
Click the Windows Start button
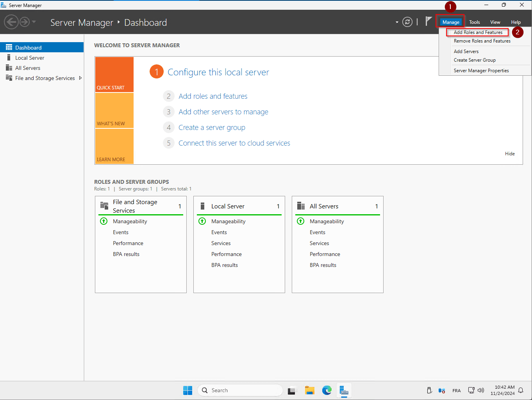(x=188, y=390)
